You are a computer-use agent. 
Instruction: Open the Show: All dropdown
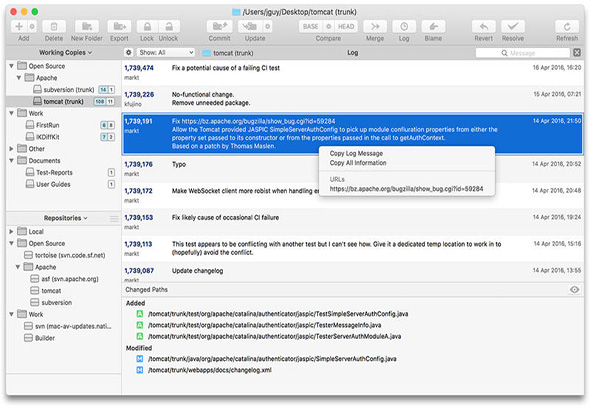166,52
